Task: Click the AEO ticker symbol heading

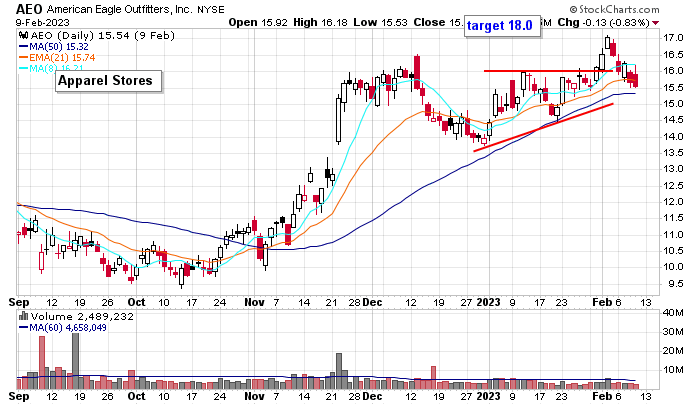Action: pos(29,9)
